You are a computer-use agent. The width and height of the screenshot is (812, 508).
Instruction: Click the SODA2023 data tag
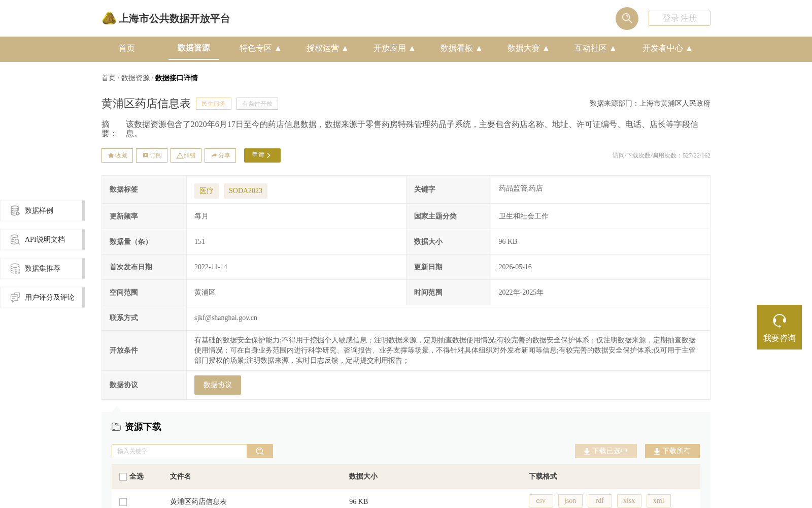click(246, 191)
